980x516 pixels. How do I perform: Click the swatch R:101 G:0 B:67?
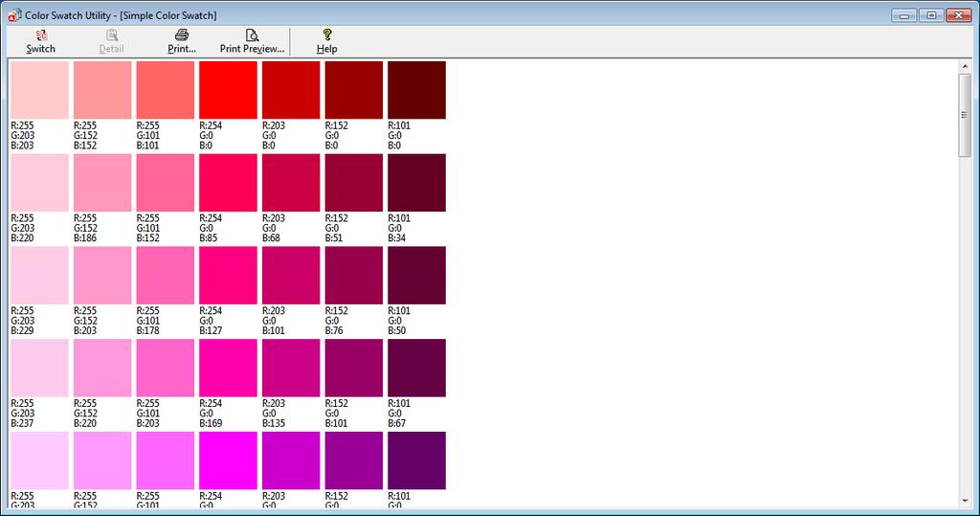pos(417,368)
